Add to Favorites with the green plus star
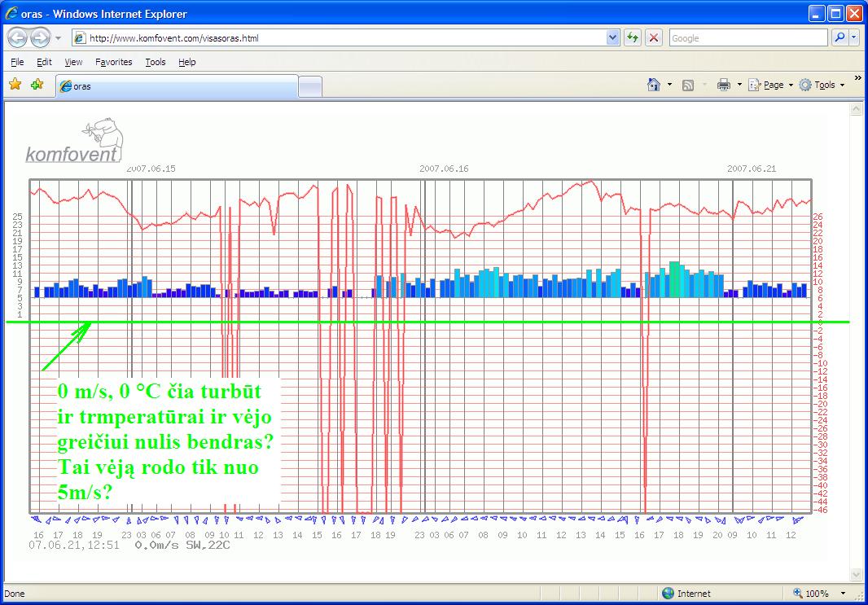868x605 pixels. pos(37,84)
